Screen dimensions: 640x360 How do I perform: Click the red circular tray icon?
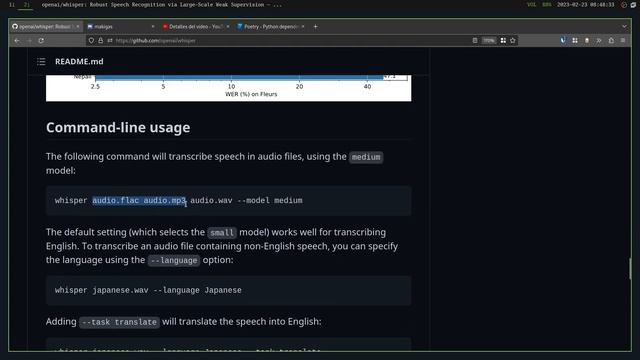[624, 5]
